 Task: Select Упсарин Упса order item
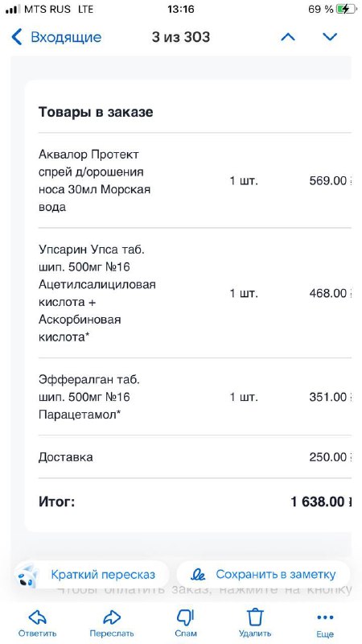click(195, 293)
